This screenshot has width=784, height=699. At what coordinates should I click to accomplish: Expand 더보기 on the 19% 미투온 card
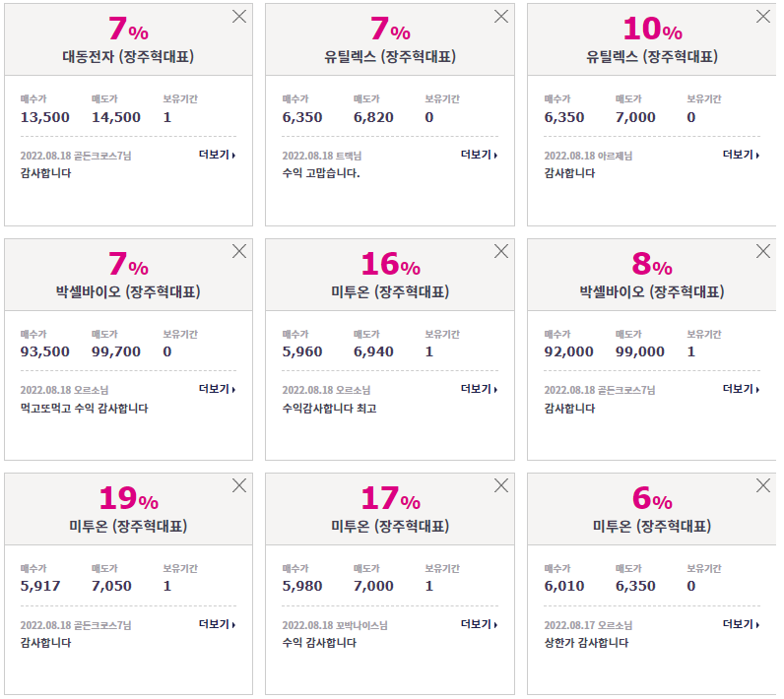coord(217,624)
